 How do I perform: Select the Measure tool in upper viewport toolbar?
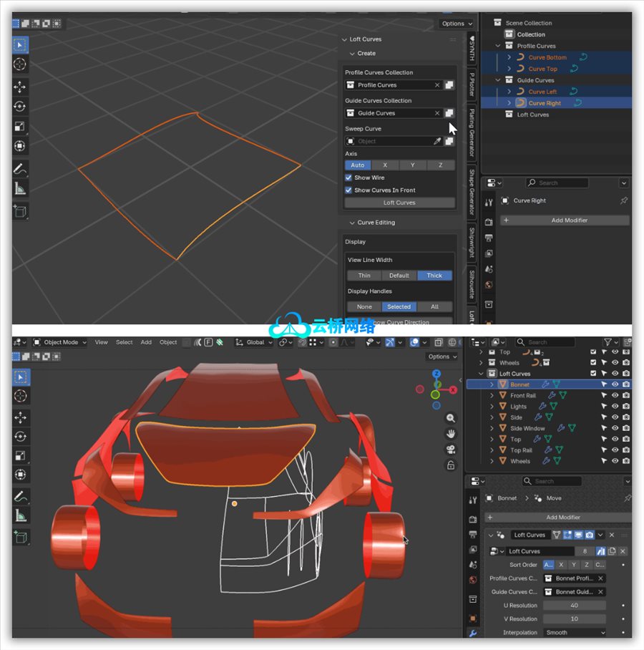(x=20, y=190)
